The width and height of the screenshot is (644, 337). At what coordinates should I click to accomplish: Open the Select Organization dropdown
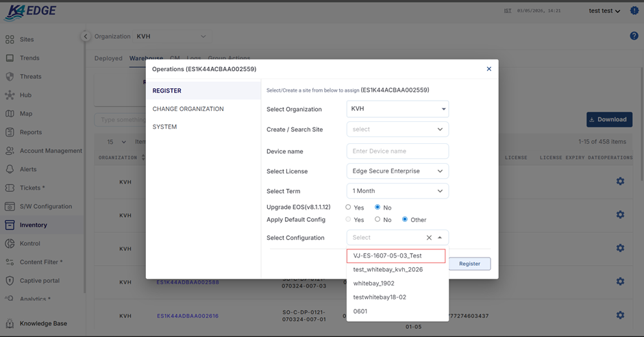point(397,109)
